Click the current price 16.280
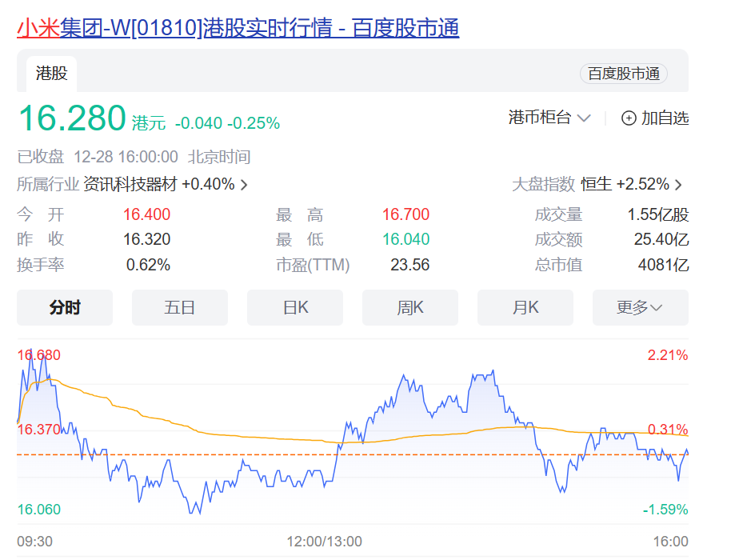Image resolution: width=731 pixels, height=560 pixels. [x=72, y=118]
